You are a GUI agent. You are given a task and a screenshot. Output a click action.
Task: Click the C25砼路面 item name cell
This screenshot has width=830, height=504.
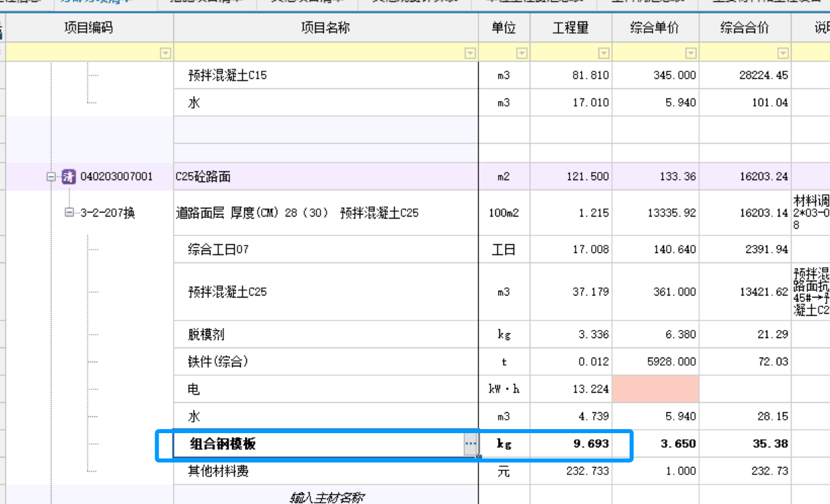[x=216, y=176]
